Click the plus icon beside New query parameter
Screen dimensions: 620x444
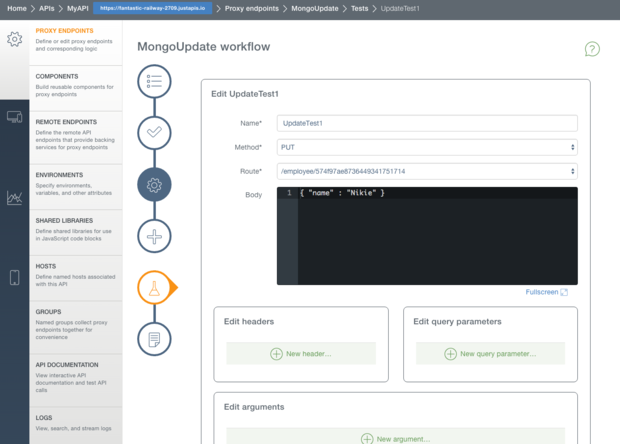(x=450, y=354)
